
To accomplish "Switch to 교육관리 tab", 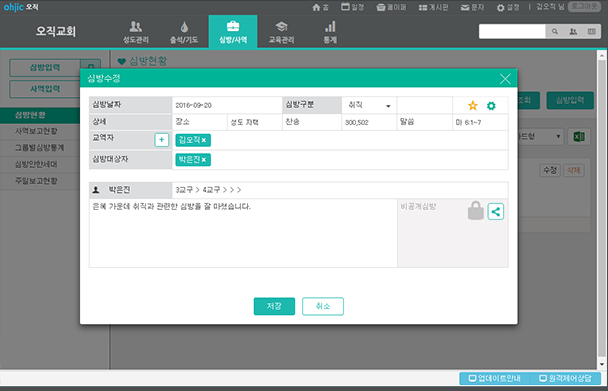I will (282, 32).
